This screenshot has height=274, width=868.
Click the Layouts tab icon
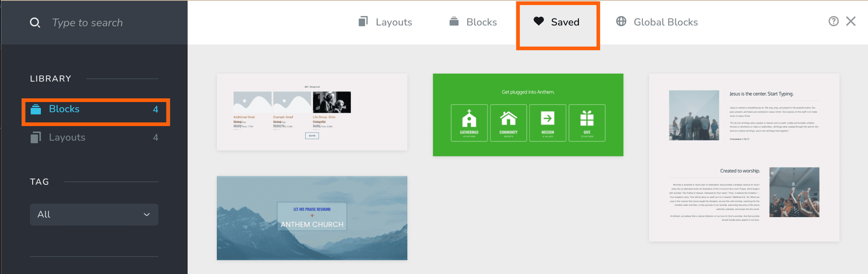click(x=363, y=21)
